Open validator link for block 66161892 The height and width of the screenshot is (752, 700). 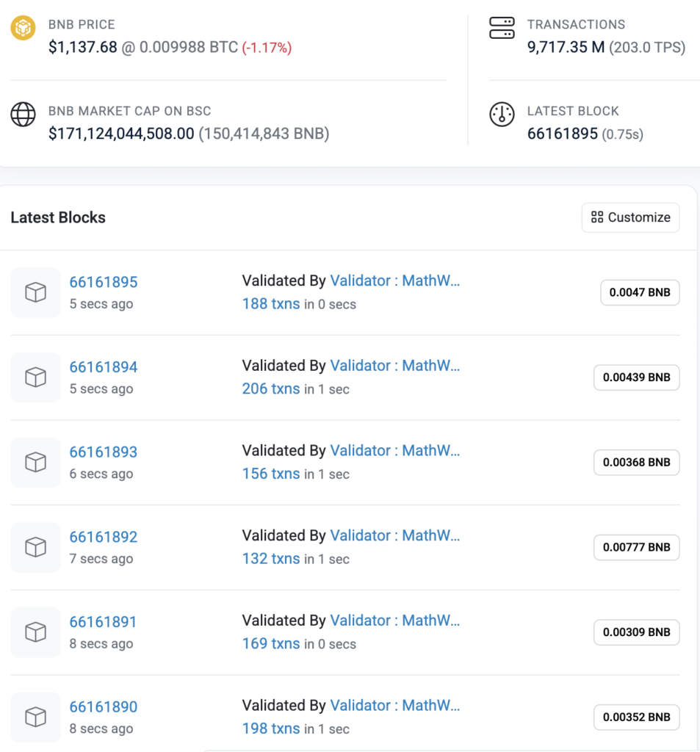click(394, 535)
